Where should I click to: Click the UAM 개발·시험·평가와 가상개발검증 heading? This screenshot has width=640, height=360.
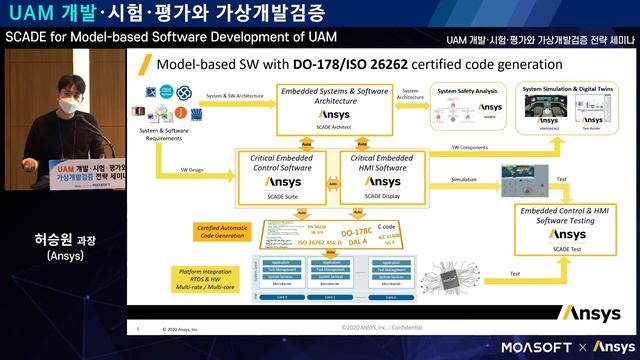(x=167, y=13)
